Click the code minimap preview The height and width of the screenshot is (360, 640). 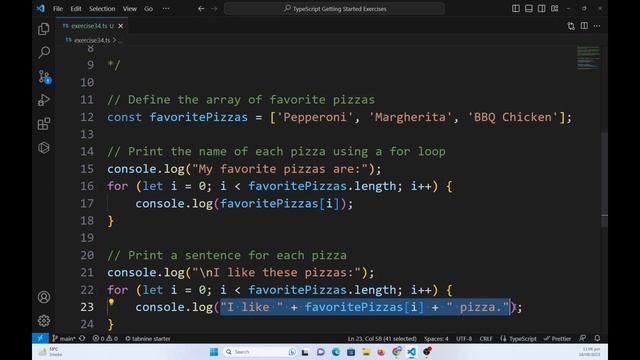click(x=588, y=58)
